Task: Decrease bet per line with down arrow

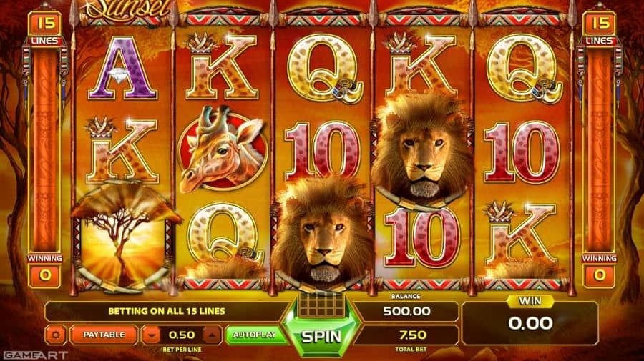Action: 151,335
